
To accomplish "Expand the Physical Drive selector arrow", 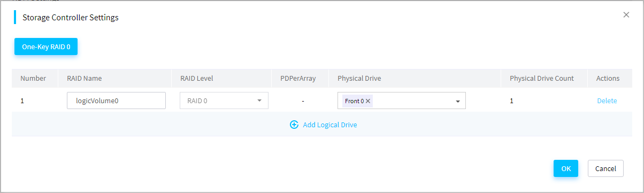I will [458, 101].
